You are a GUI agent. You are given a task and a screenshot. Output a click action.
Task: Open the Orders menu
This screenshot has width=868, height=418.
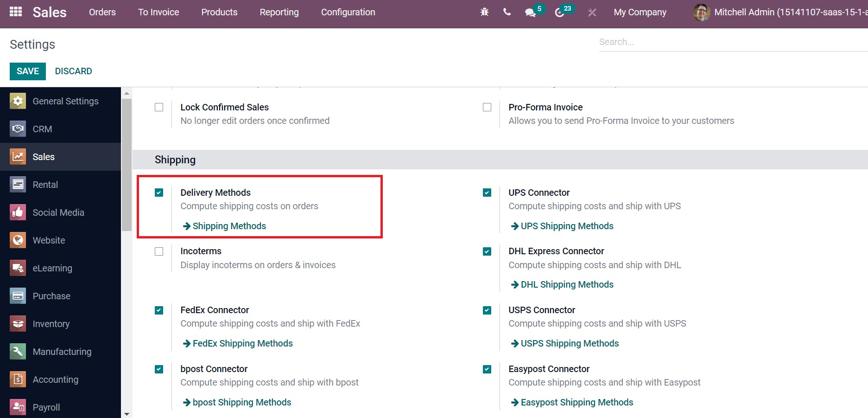click(102, 12)
